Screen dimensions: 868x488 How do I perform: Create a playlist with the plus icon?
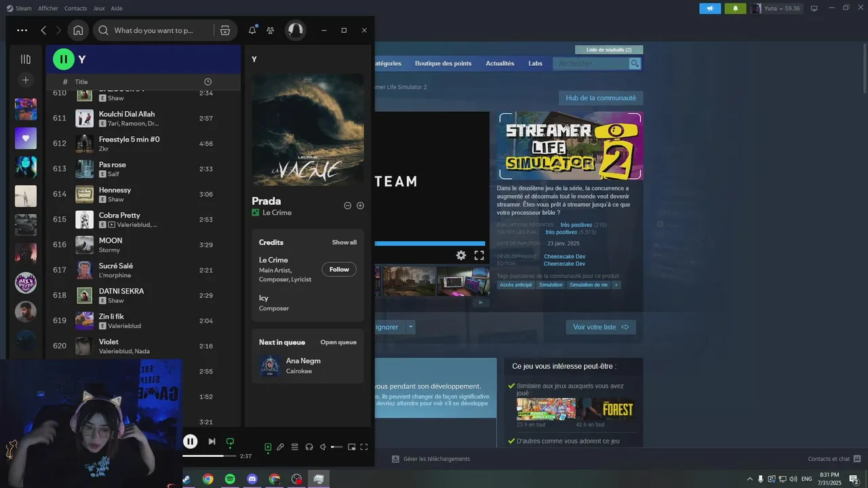(x=26, y=80)
